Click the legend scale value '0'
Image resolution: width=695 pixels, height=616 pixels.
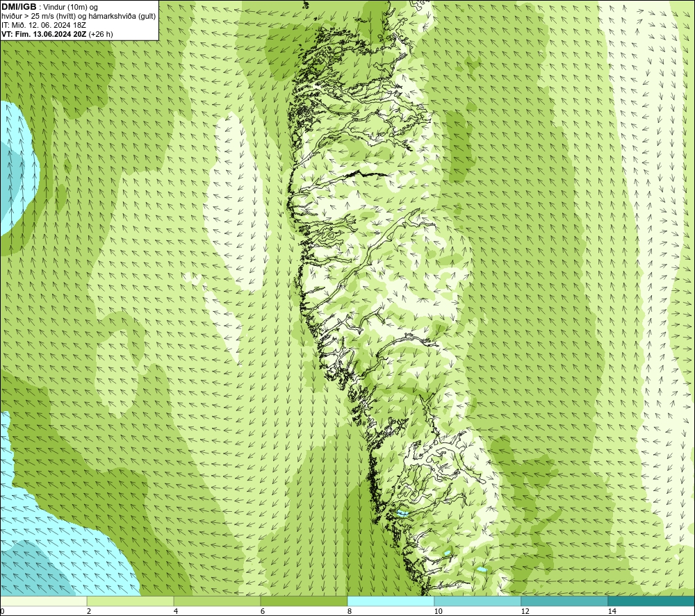click(x=2, y=611)
